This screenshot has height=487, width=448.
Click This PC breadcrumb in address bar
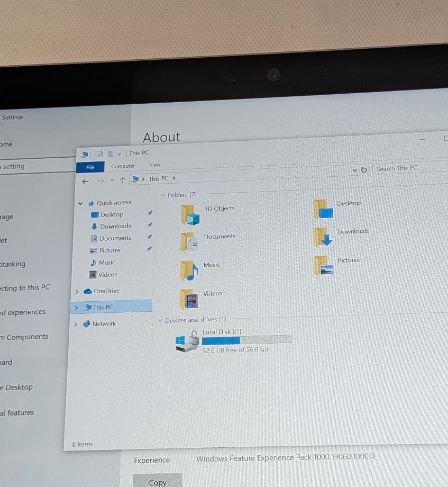pyautogui.click(x=159, y=178)
